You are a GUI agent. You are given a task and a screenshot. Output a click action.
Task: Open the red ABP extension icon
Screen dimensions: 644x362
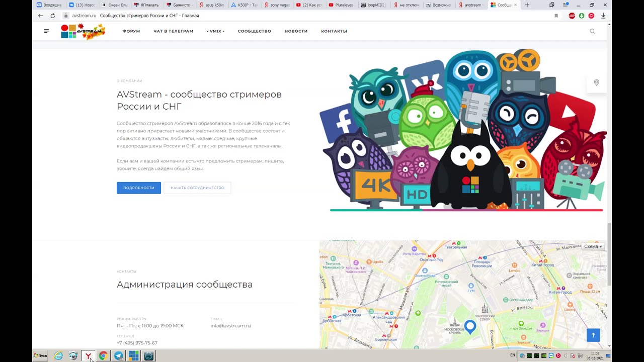coord(572,16)
